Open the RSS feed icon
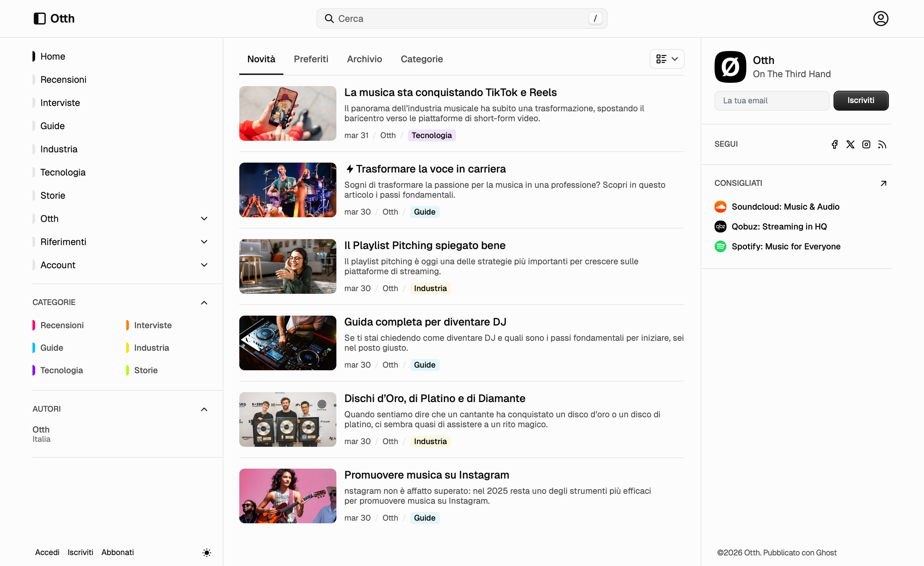Screen dimensions: 924x566 (x=882, y=144)
